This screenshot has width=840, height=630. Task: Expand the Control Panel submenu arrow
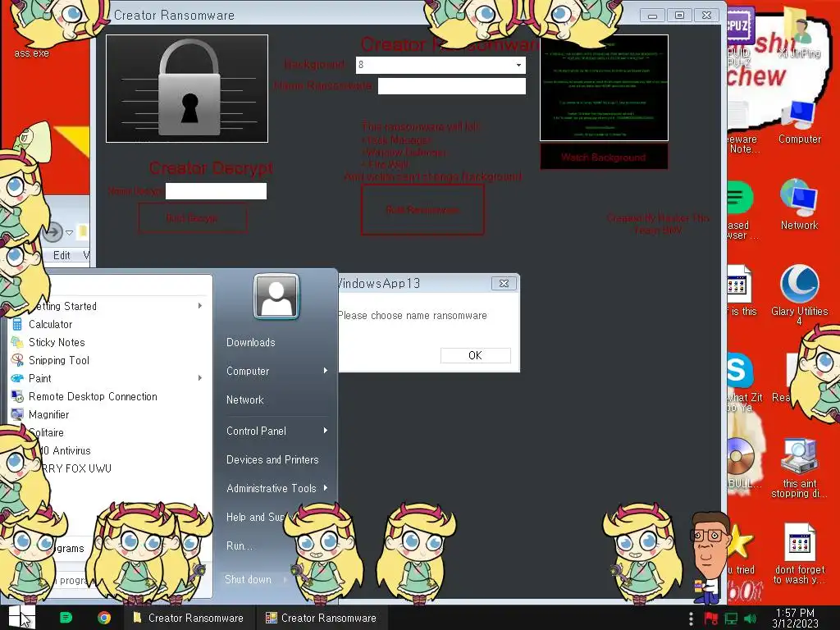(325, 431)
